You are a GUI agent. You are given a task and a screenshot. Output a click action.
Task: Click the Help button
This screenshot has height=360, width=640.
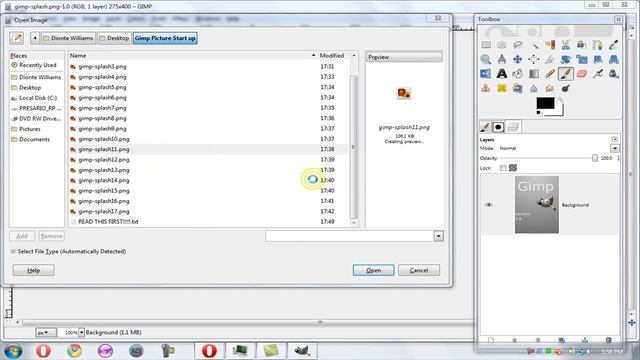click(33, 270)
